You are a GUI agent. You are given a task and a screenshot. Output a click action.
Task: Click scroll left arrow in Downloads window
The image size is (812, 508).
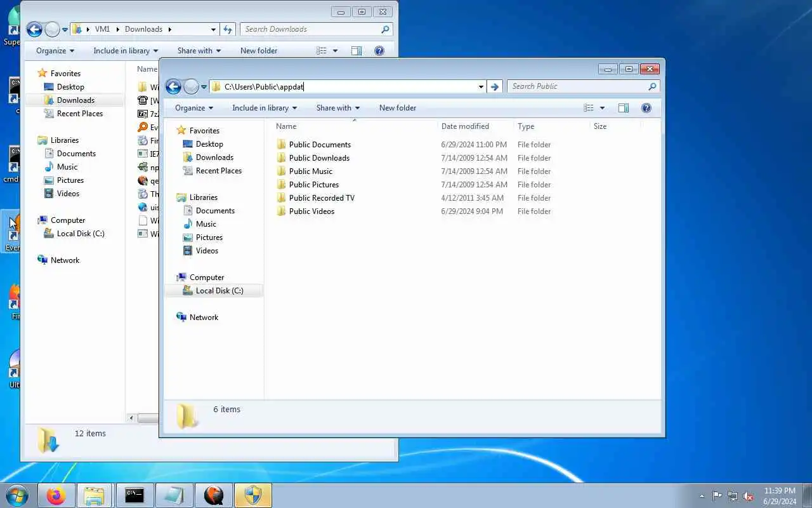[132, 418]
